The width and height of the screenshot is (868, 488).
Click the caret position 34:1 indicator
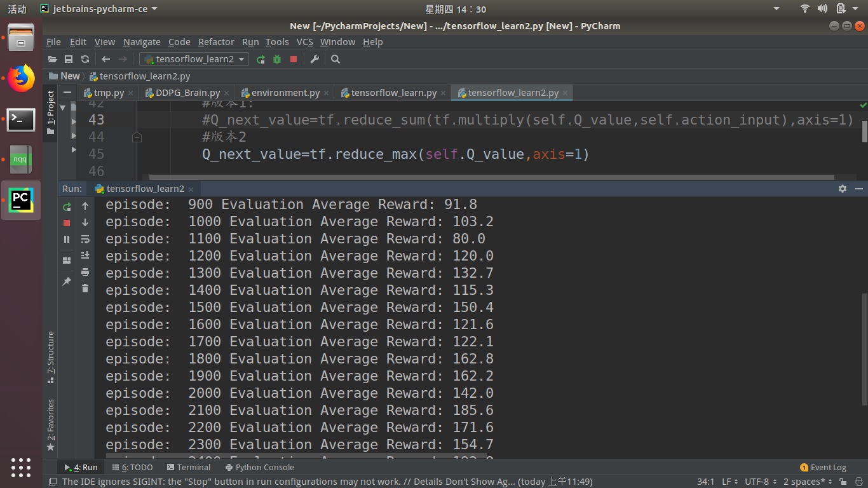point(706,482)
